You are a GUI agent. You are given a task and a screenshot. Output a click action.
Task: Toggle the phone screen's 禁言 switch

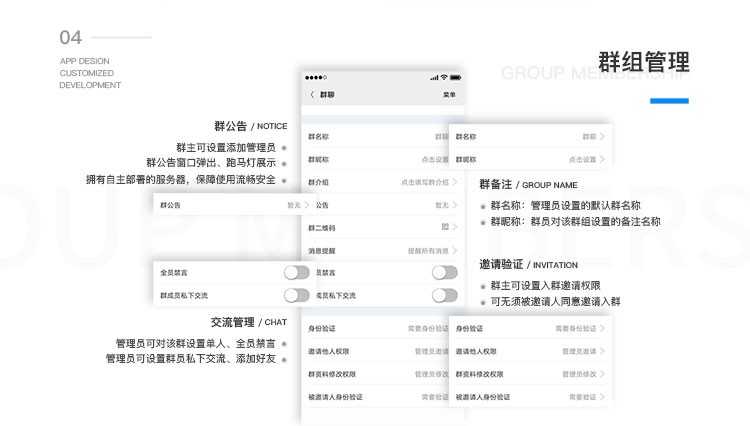[x=445, y=273]
